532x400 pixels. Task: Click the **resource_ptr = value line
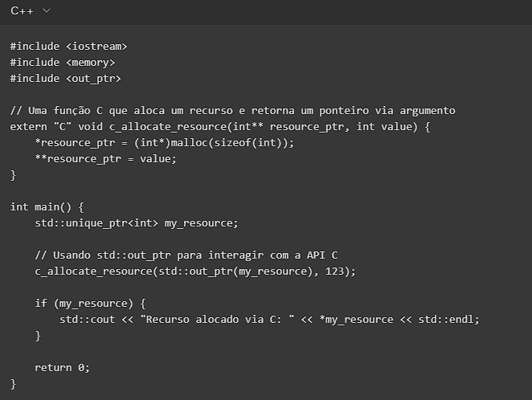point(104,158)
